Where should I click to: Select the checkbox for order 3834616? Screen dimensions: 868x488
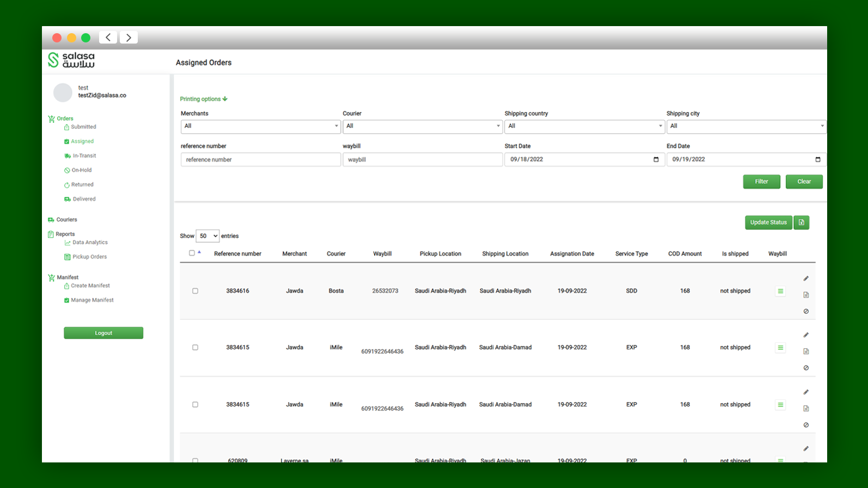pyautogui.click(x=195, y=291)
